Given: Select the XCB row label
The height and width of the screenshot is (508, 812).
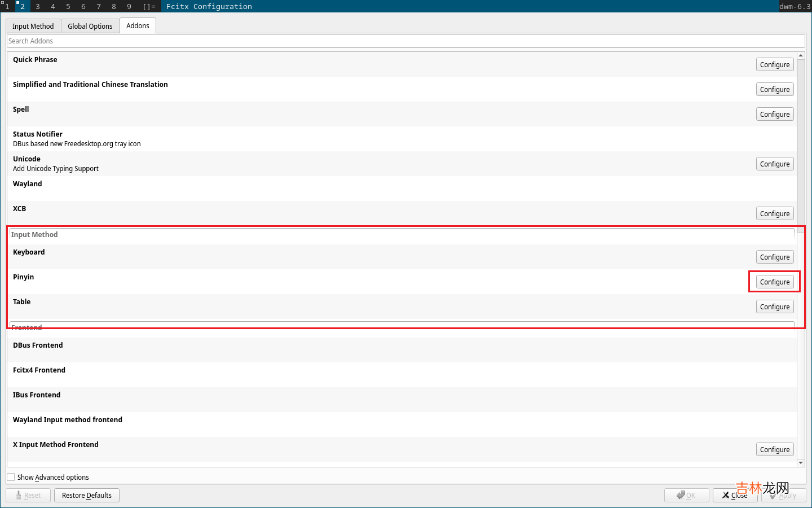Looking at the screenshot, I should pos(20,209).
